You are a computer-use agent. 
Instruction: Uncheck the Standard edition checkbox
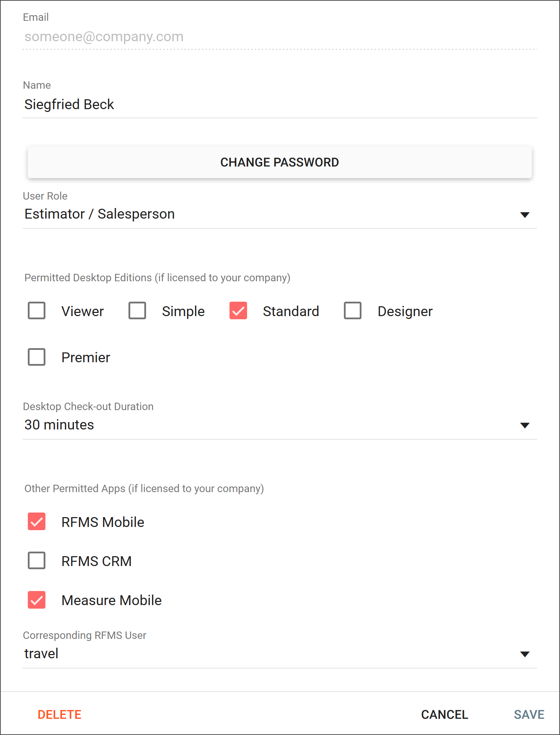tap(238, 311)
